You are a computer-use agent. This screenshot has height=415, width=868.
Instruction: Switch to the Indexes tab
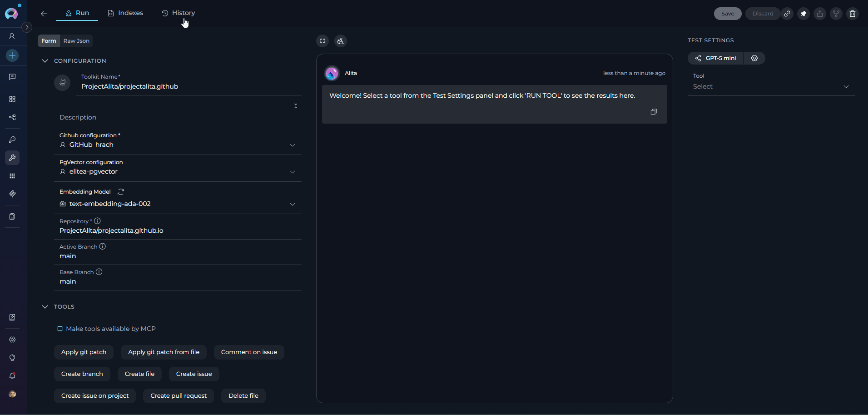tap(125, 13)
